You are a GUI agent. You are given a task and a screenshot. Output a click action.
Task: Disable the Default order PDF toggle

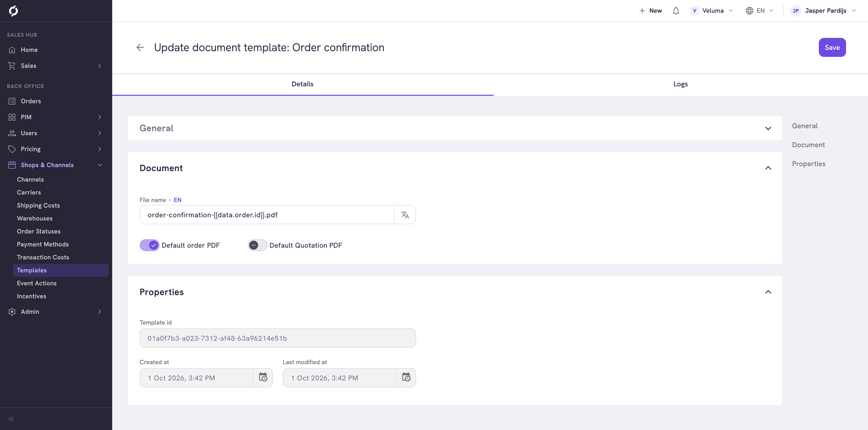click(149, 245)
